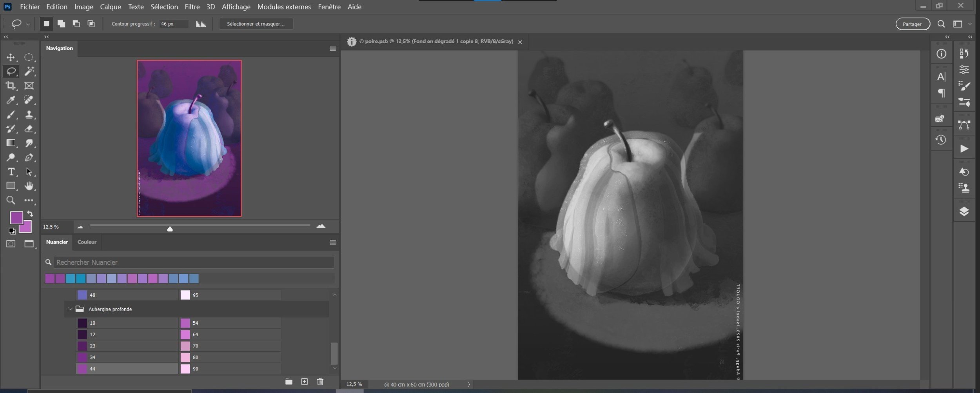980x393 pixels.
Task: Select the Magic Wand tool
Action: (29, 71)
